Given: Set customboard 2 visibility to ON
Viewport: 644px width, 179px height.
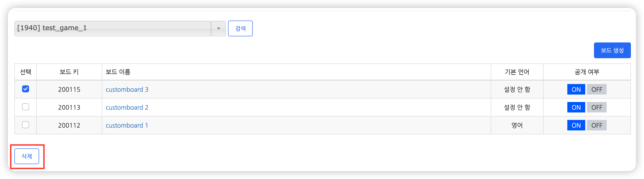Looking at the screenshot, I should (x=576, y=107).
